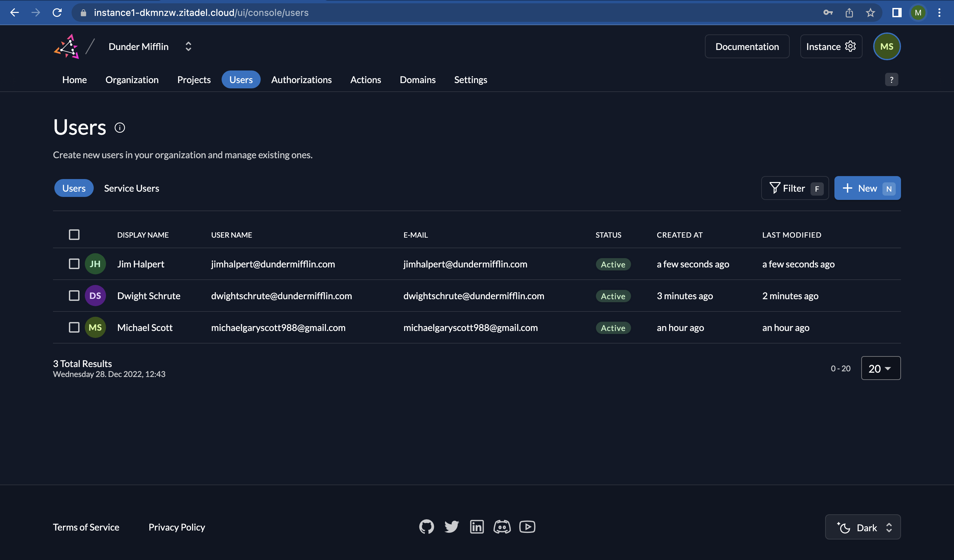Click the ZITADEL logo icon
Screen dimensions: 954x560
(67, 47)
